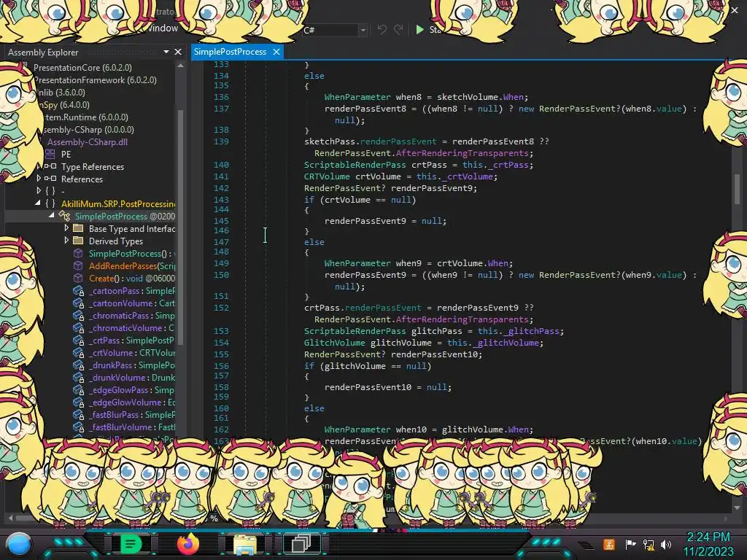747x560 pixels.
Task: Click the PE node icon in the tree
Action: [50, 154]
